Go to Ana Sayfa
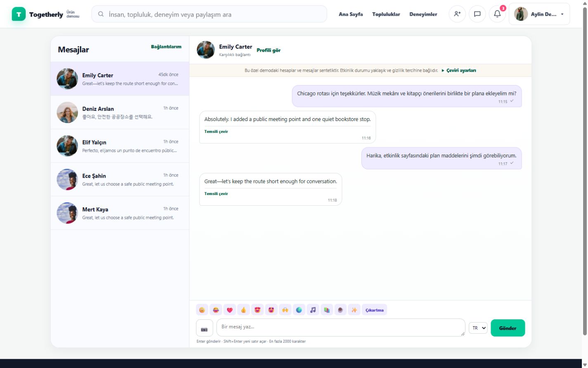588x368 pixels. (351, 14)
